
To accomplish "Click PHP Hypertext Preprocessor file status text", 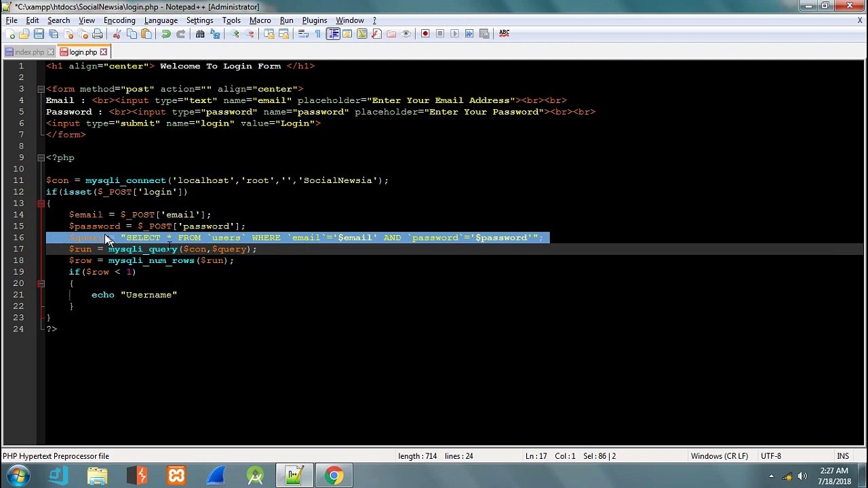I will (56, 456).
